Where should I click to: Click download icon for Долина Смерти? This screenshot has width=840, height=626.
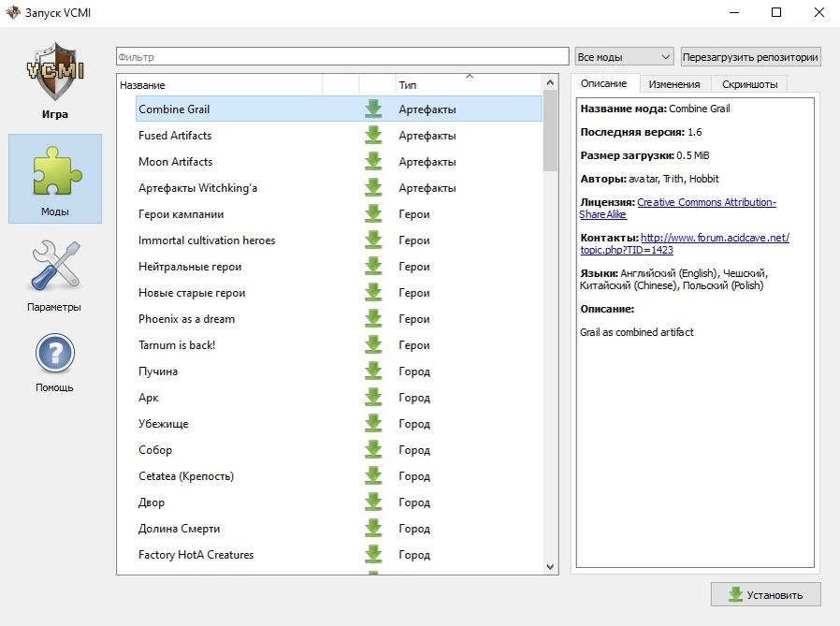373,529
